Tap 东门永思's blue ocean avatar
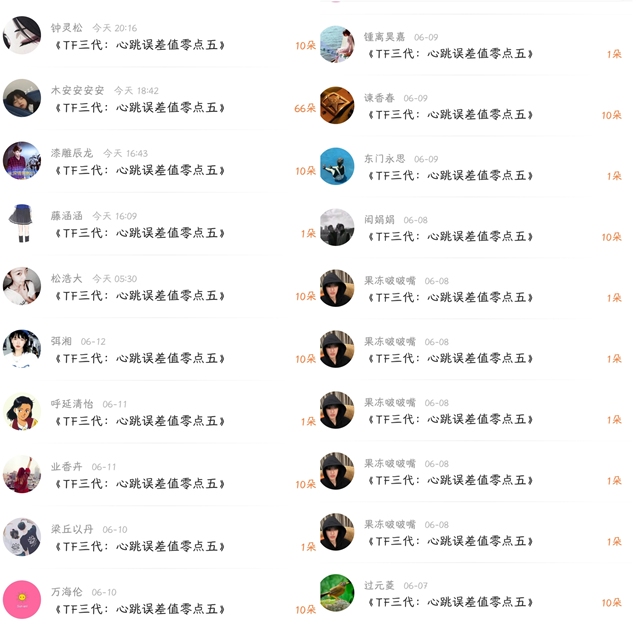This screenshot has height=640, width=640. click(337, 166)
